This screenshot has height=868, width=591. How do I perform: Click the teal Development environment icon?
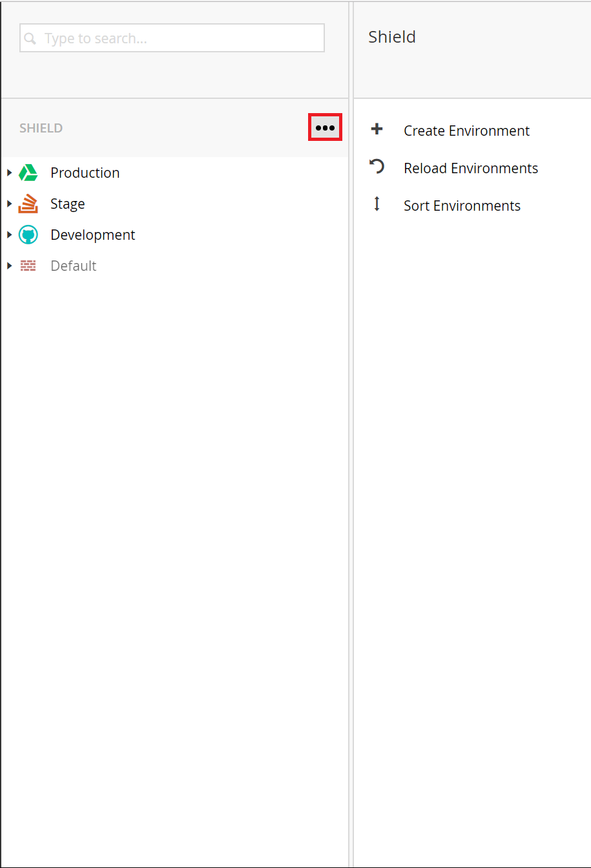28,235
